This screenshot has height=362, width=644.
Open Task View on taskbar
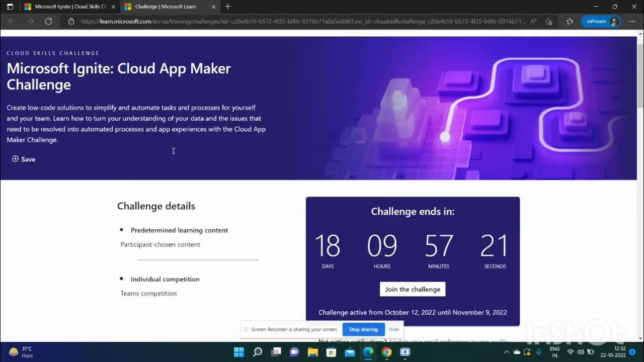pyautogui.click(x=276, y=351)
